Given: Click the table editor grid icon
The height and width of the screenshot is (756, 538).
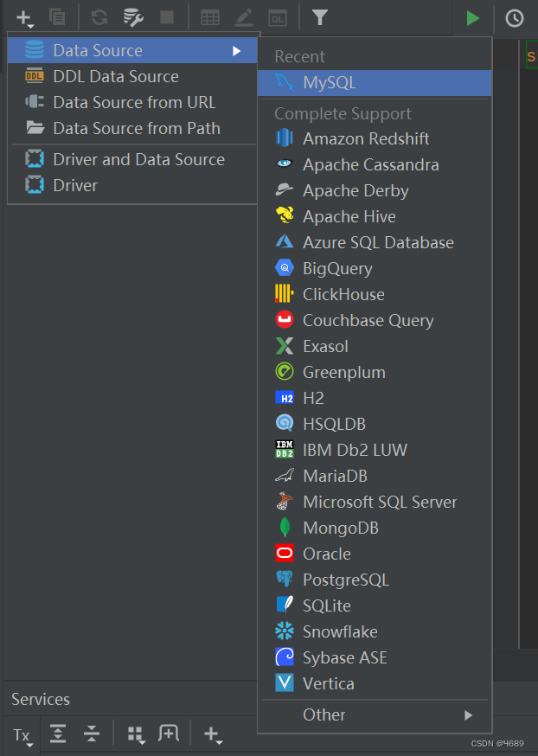Looking at the screenshot, I should [x=210, y=18].
